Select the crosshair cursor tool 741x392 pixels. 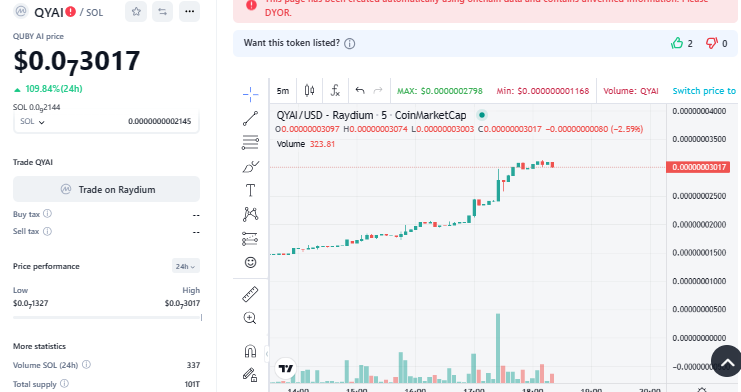click(x=250, y=94)
